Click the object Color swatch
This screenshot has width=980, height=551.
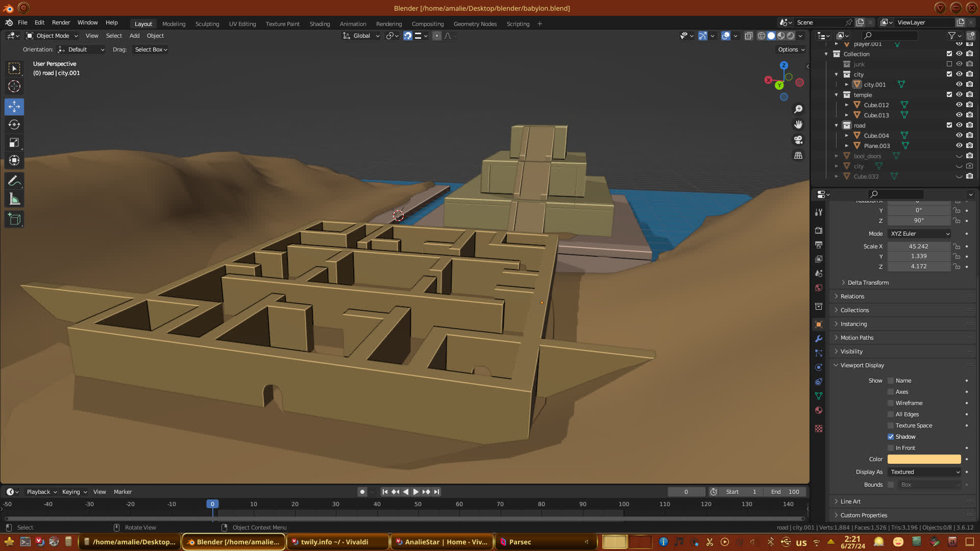pyautogui.click(x=924, y=459)
